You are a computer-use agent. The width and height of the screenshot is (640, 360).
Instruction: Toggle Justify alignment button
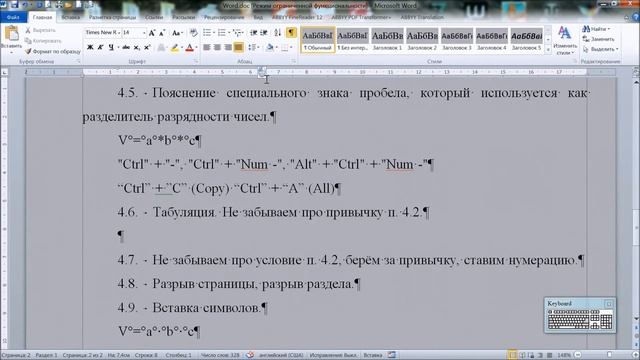238,48
